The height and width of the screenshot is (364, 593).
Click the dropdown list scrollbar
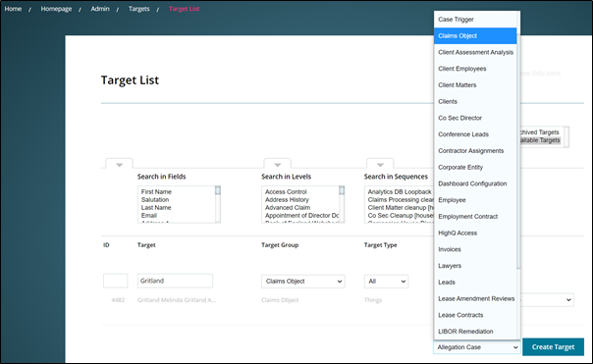pyautogui.click(x=518, y=151)
